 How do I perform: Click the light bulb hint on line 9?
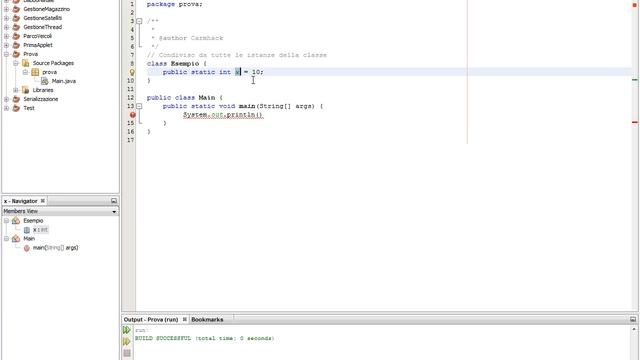132,72
